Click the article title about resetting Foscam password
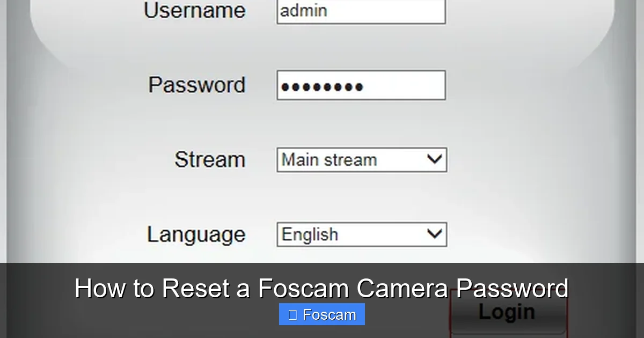644x338 pixels. 322,288
